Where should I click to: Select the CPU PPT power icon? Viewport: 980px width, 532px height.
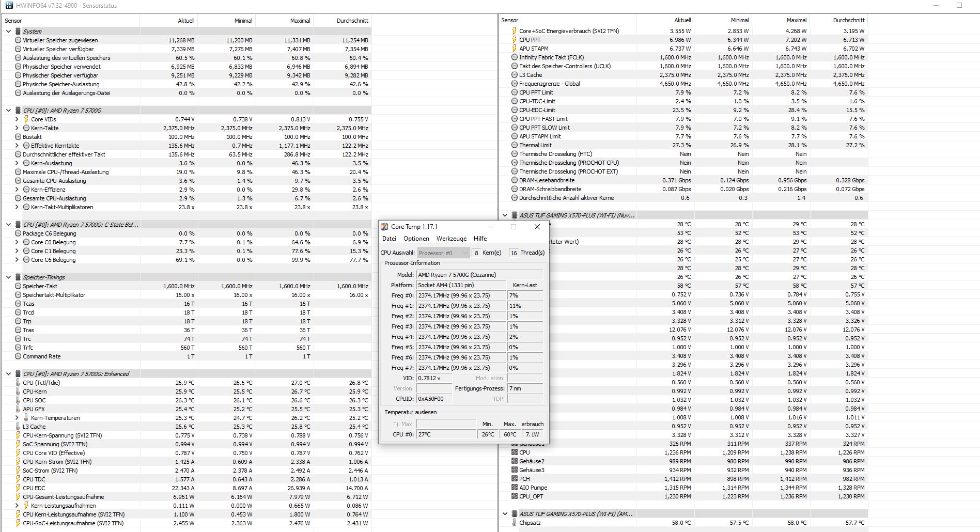tap(515, 40)
